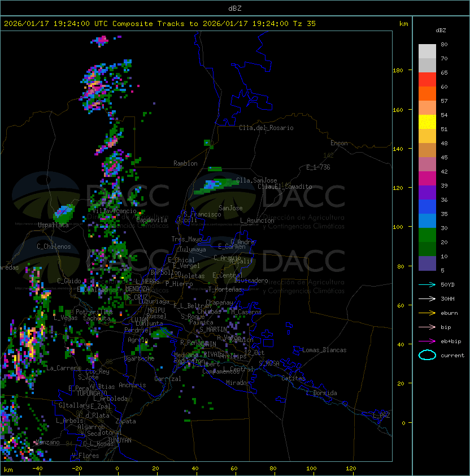Image resolution: width=470 pixels, height=476 pixels.
Task: Click the cyan 50YD arrow symbol in legend
Action: coord(427,284)
